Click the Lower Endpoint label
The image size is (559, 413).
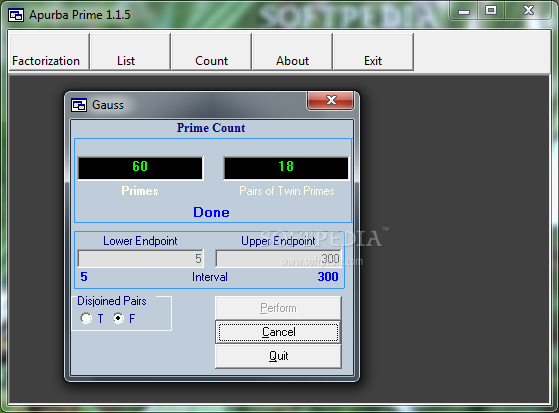140,241
